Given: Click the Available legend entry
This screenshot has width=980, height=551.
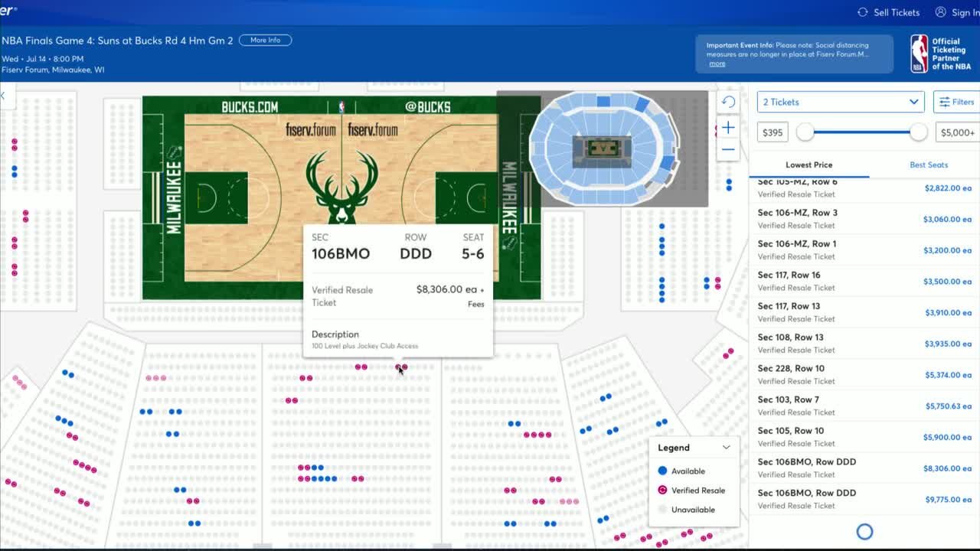Looking at the screenshot, I should click(681, 471).
